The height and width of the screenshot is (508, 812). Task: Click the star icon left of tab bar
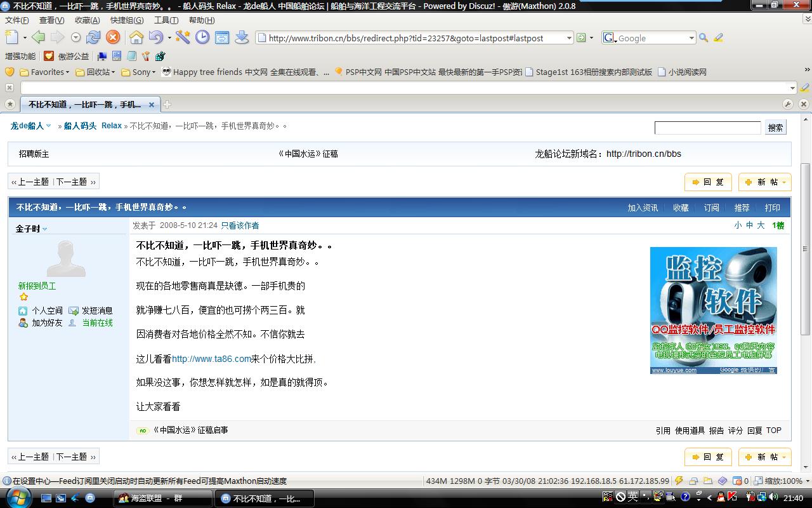(10, 104)
